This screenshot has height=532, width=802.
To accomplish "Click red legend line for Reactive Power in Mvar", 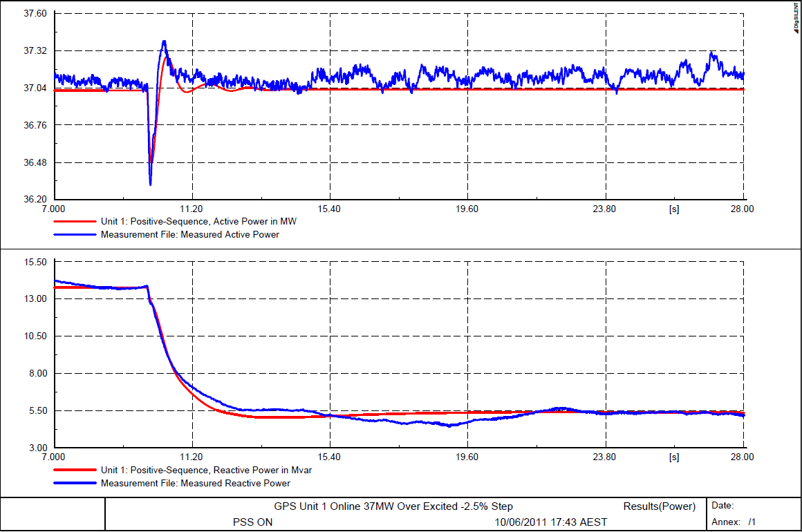I will (75, 471).
